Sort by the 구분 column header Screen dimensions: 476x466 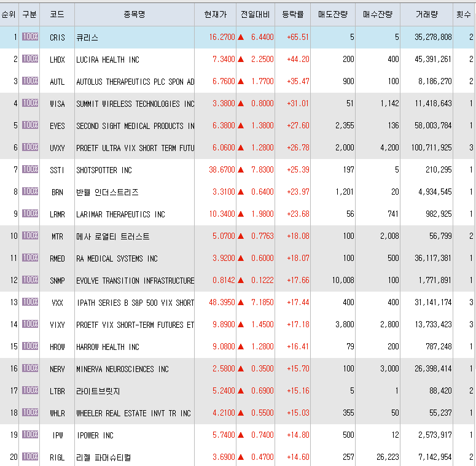29,14
